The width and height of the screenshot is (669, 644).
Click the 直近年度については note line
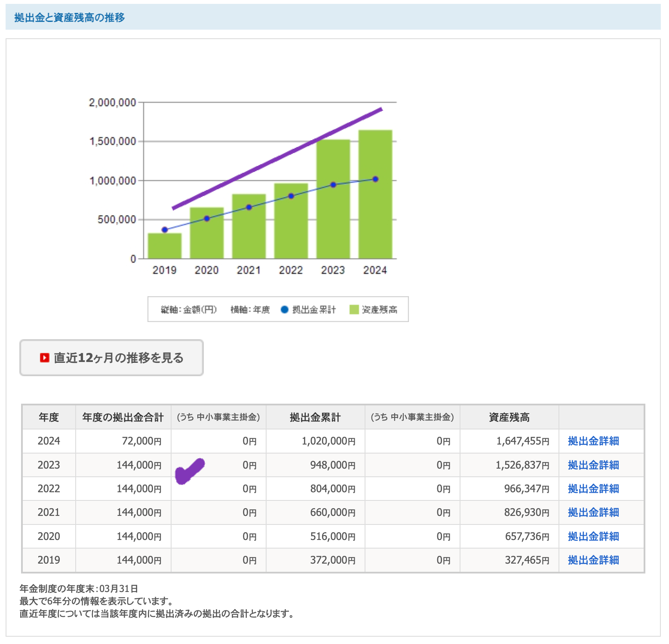click(157, 613)
